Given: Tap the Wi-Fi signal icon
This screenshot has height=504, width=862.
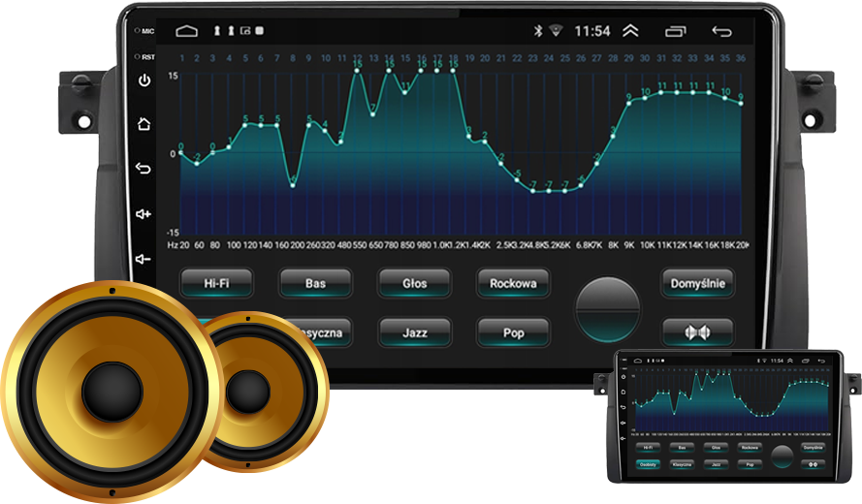Looking at the screenshot, I should click(x=556, y=31).
